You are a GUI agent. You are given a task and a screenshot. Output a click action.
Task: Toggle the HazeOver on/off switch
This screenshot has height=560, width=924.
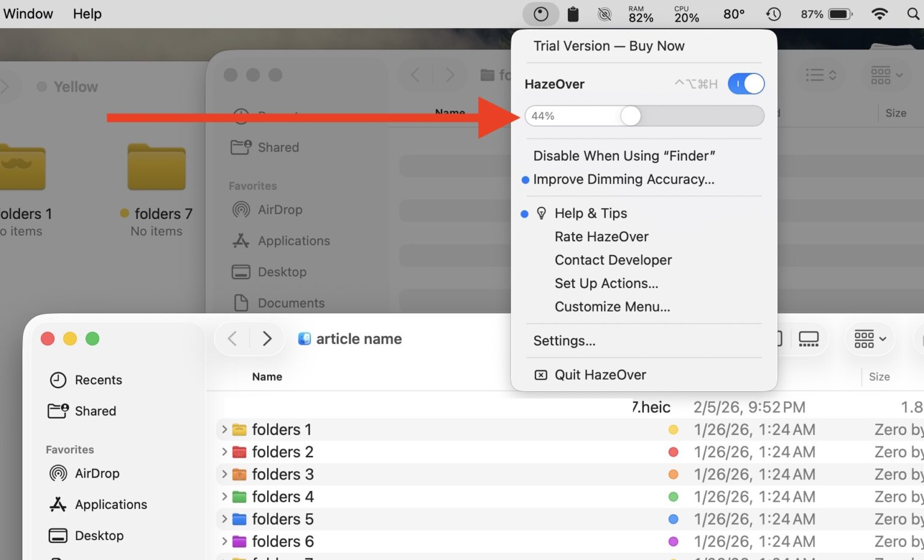[746, 84]
